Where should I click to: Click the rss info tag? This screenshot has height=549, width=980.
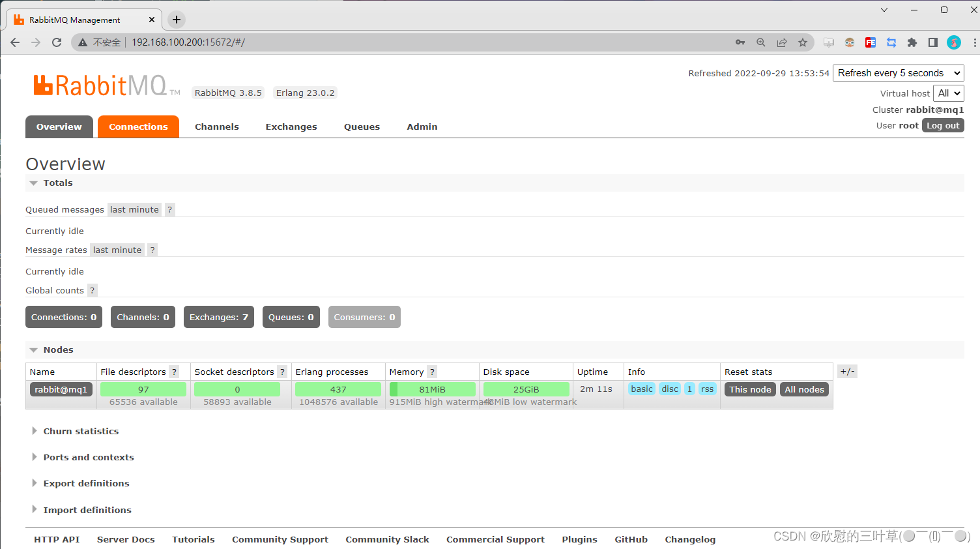pos(707,389)
